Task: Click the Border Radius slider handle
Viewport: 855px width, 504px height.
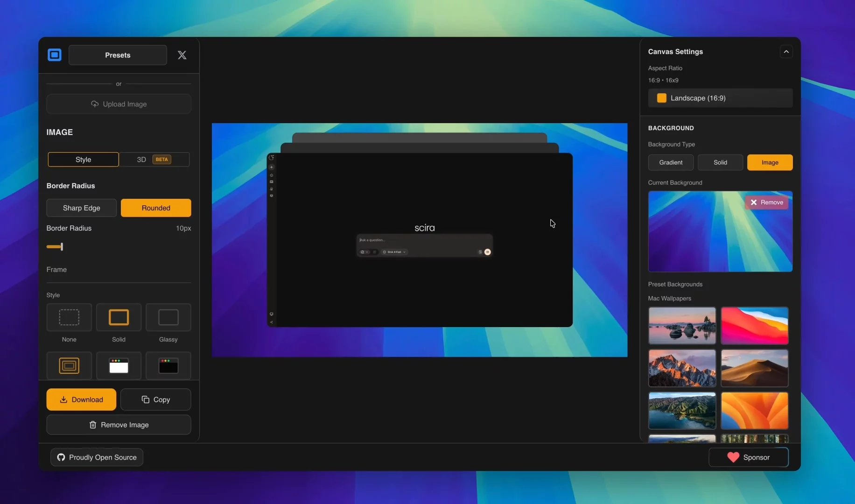Action: pos(62,246)
